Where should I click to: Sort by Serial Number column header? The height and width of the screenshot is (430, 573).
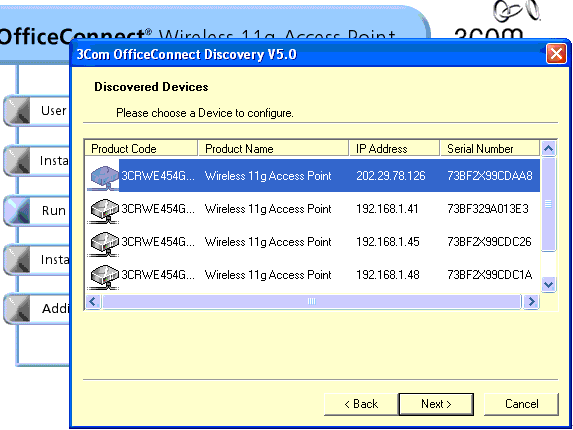tap(490, 149)
